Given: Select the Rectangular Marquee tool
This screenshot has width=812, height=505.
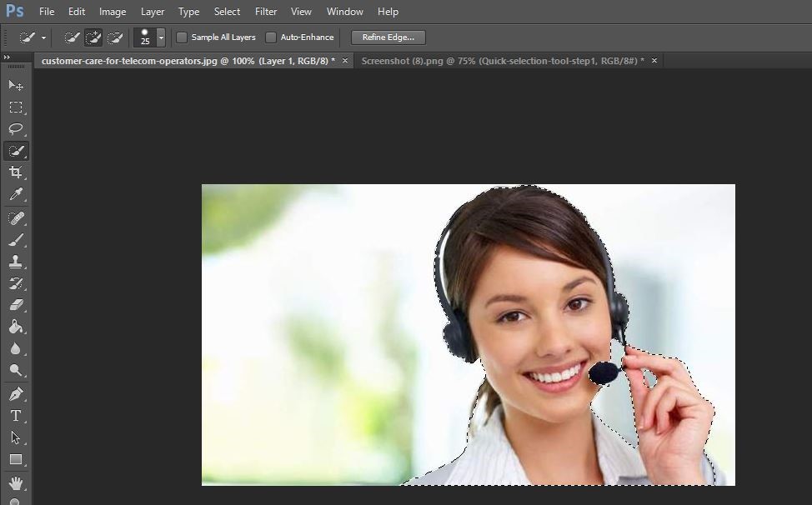Looking at the screenshot, I should [16, 107].
